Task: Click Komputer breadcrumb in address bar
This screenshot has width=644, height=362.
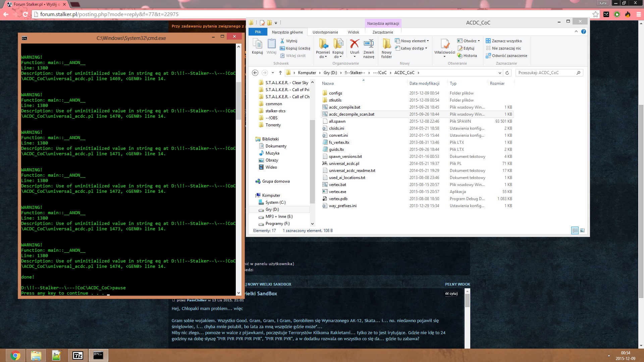Action: pos(307,73)
